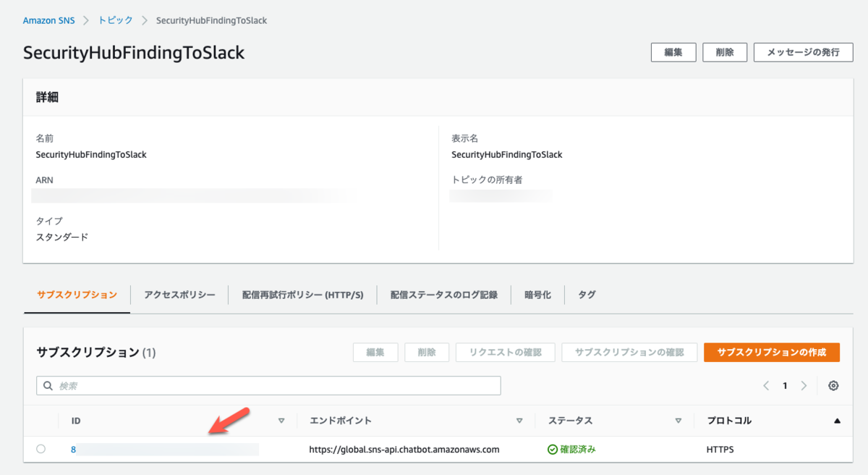Click the 確認済み status checkmark icon
Screen dimensions: 868x475
click(553, 450)
